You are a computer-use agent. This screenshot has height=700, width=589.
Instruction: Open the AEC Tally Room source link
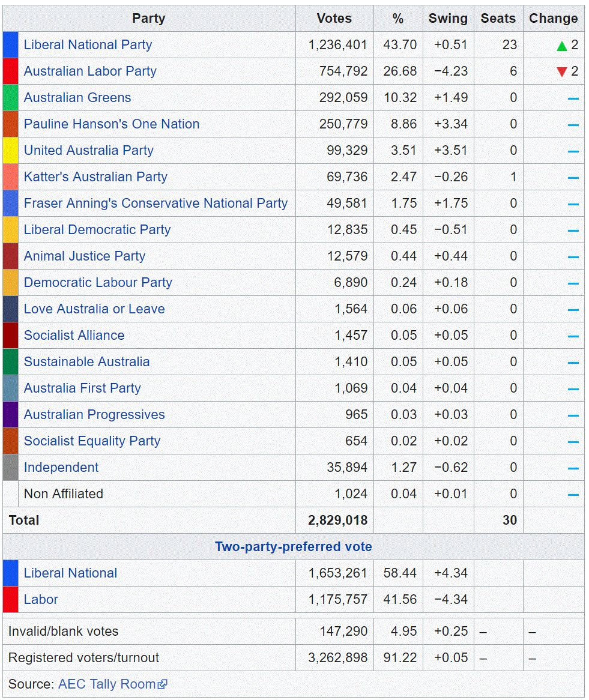[107, 684]
